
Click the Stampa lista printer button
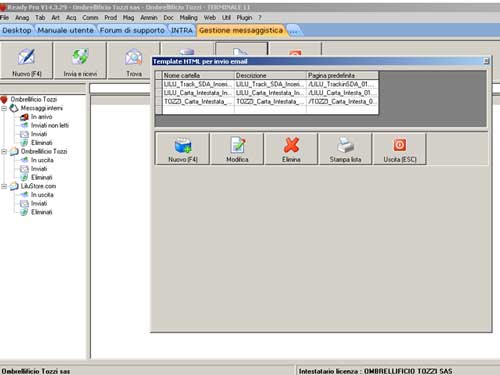point(345,149)
